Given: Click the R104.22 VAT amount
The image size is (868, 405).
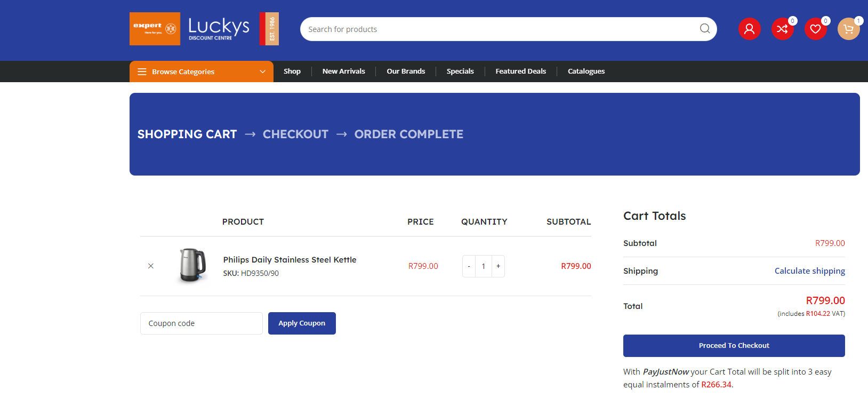Looking at the screenshot, I should [x=818, y=314].
